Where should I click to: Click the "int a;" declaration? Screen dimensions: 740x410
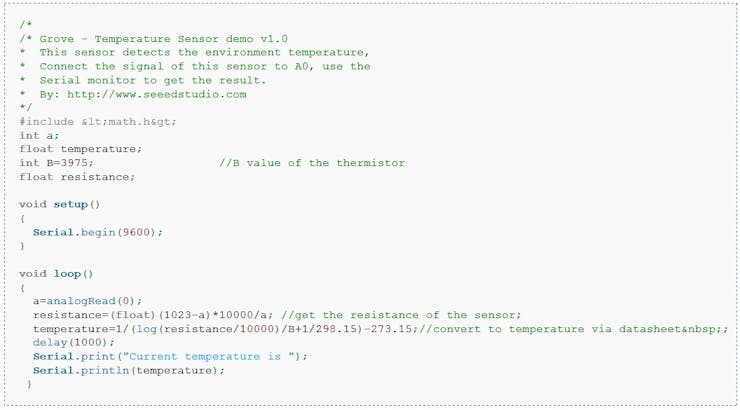pos(38,135)
